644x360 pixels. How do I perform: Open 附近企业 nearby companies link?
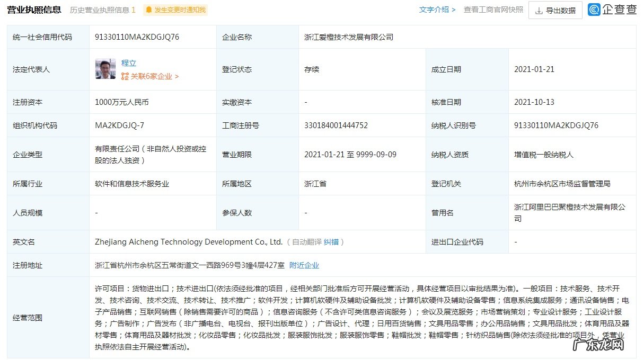coord(304,265)
